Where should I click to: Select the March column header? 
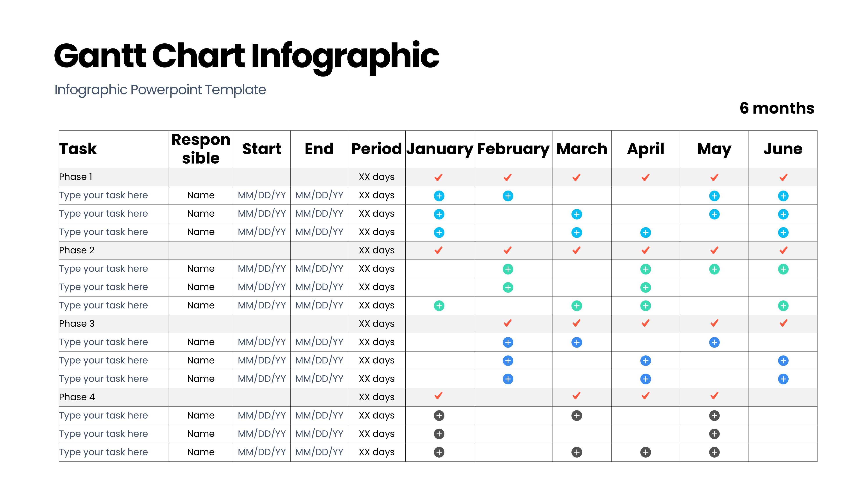(x=582, y=149)
